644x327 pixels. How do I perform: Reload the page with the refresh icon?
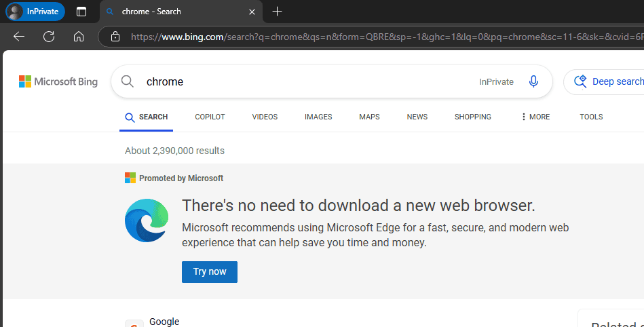click(x=49, y=37)
